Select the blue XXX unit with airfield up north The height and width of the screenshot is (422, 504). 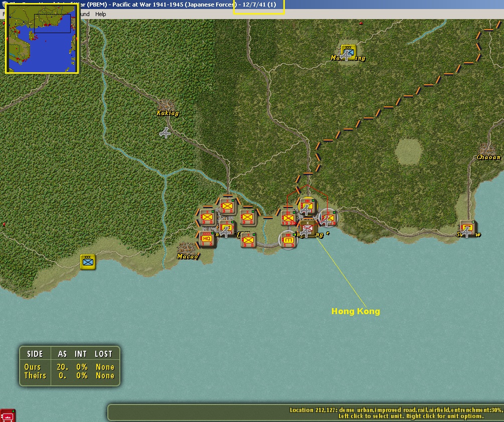[x=348, y=53]
